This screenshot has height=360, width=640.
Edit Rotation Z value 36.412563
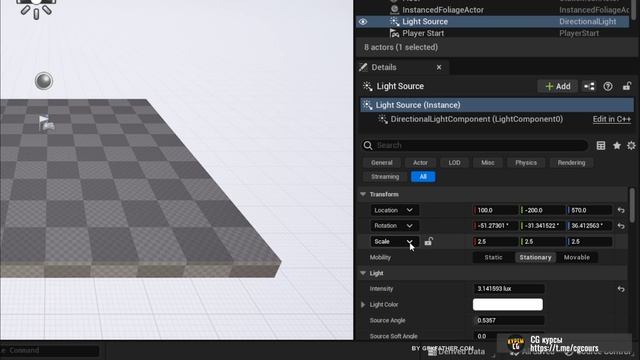tap(589, 226)
